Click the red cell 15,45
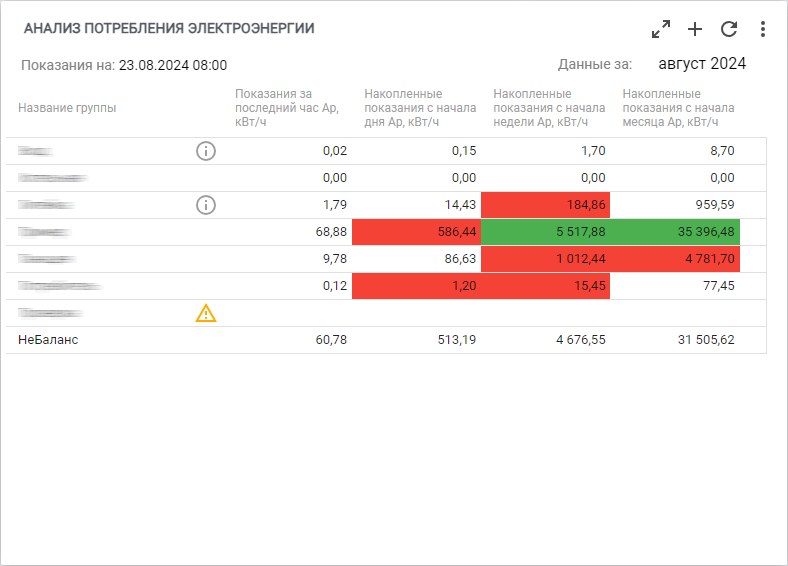Image resolution: width=788 pixels, height=566 pixels. (545, 286)
